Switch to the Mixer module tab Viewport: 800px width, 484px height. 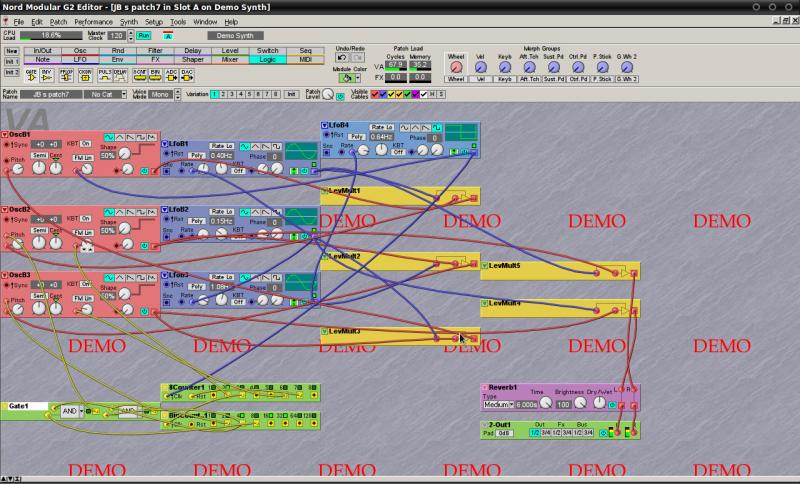(x=230, y=60)
